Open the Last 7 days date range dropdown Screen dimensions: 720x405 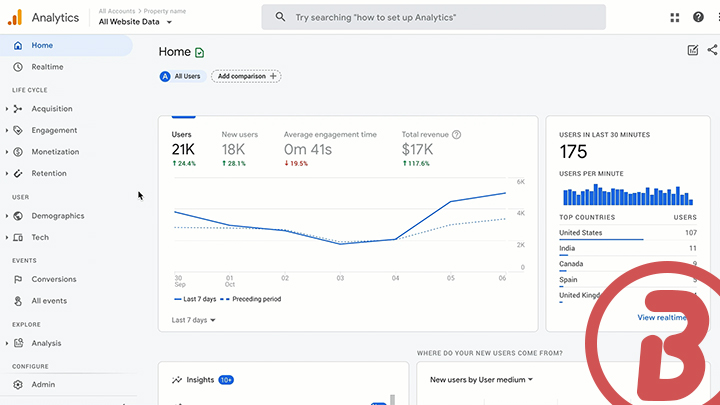(193, 320)
